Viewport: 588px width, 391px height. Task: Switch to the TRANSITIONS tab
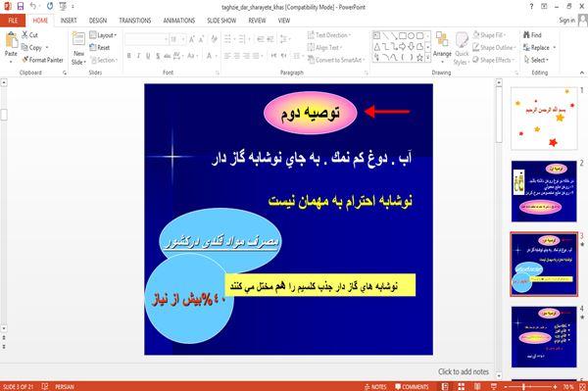[x=135, y=21]
